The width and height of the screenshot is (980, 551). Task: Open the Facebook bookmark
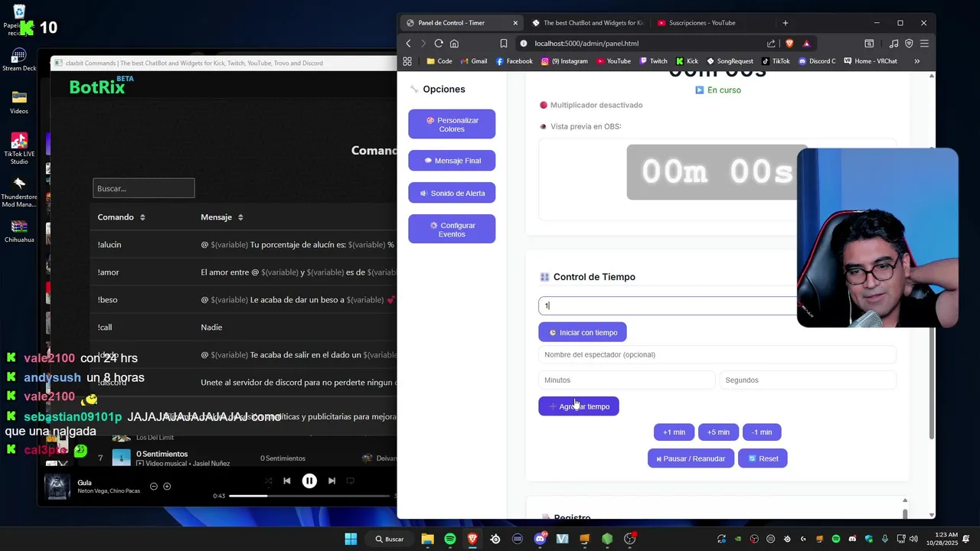pyautogui.click(x=514, y=61)
